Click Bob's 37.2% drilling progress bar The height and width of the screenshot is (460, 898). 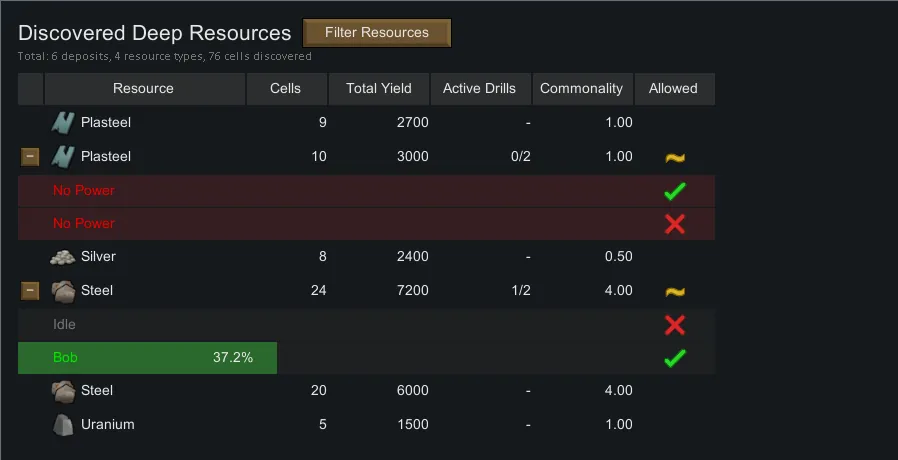tap(147, 358)
